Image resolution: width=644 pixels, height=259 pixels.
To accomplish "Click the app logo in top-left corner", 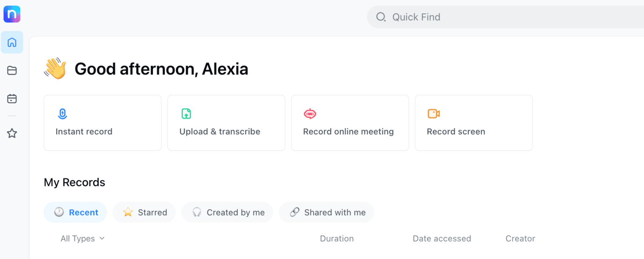I will (x=12, y=14).
